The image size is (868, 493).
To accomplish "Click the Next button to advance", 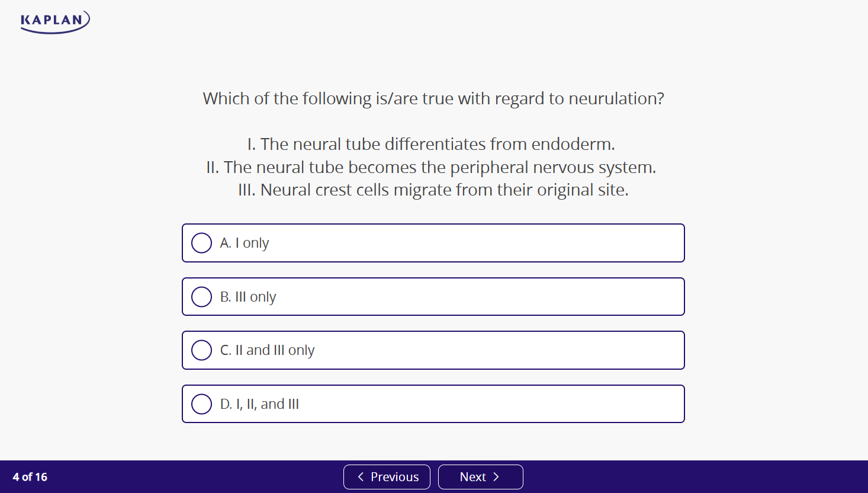I will [x=480, y=476].
